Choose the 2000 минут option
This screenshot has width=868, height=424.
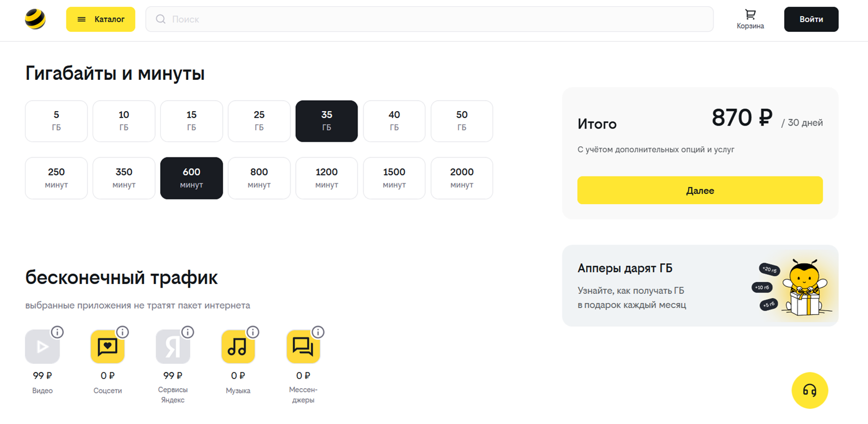[462, 178]
